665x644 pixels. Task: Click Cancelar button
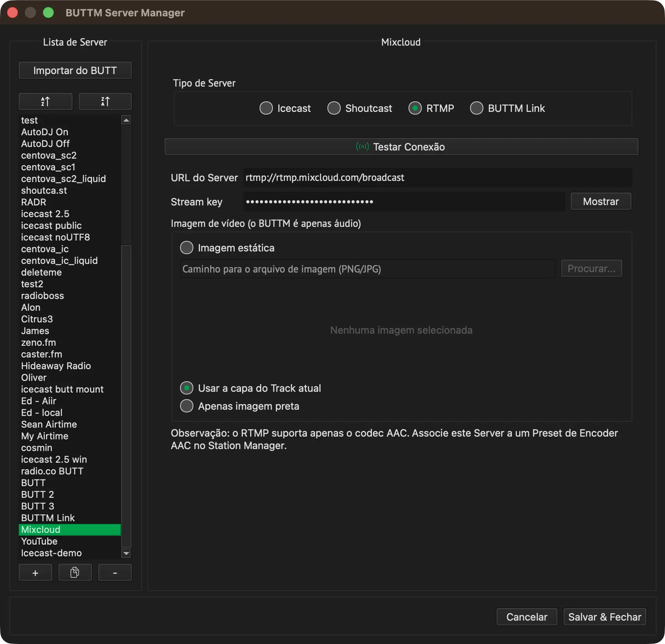[527, 617]
